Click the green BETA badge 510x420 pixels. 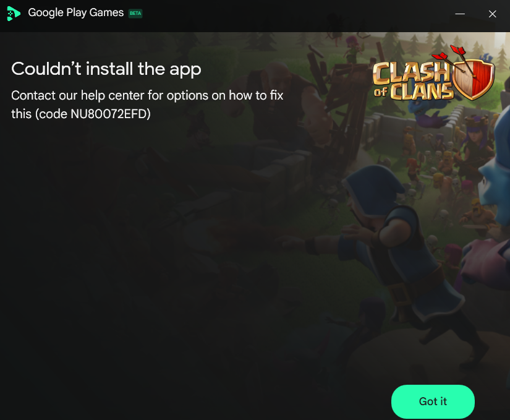pyautogui.click(x=135, y=14)
